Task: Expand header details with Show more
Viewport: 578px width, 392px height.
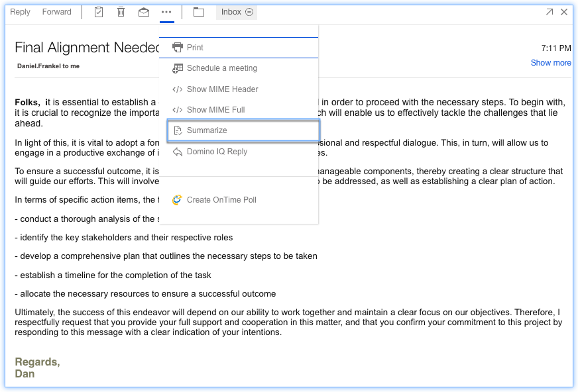Action: [x=551, y=63]
